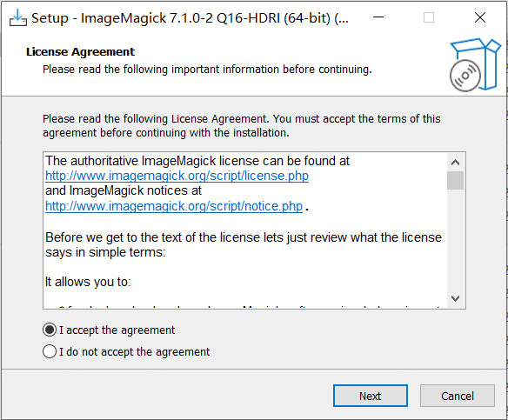Screen dimensions: 508x420
Task: Click inside the license agreement text box
Action: click(x=245, y=230)
